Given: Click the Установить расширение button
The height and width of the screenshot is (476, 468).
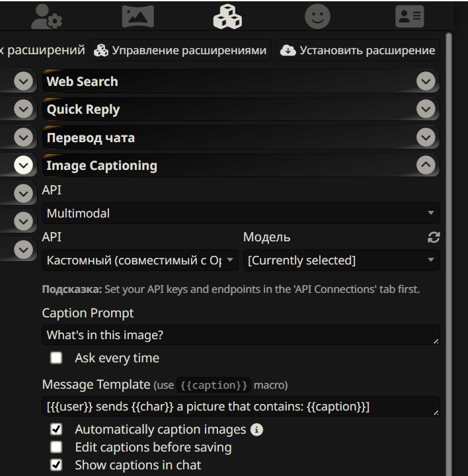Looking at the screenshot, I should [358, 50].
